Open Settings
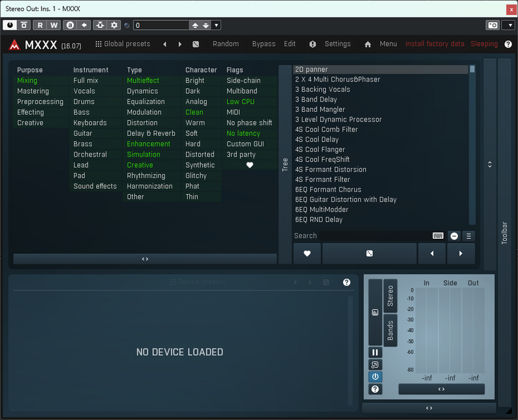Screen dimensions: 518x420 coord(337,44)
